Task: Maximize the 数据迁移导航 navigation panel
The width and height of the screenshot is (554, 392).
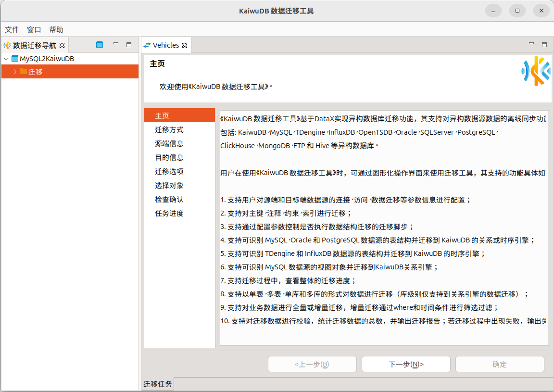Action: pyautogui.click(x=129, y=45)
